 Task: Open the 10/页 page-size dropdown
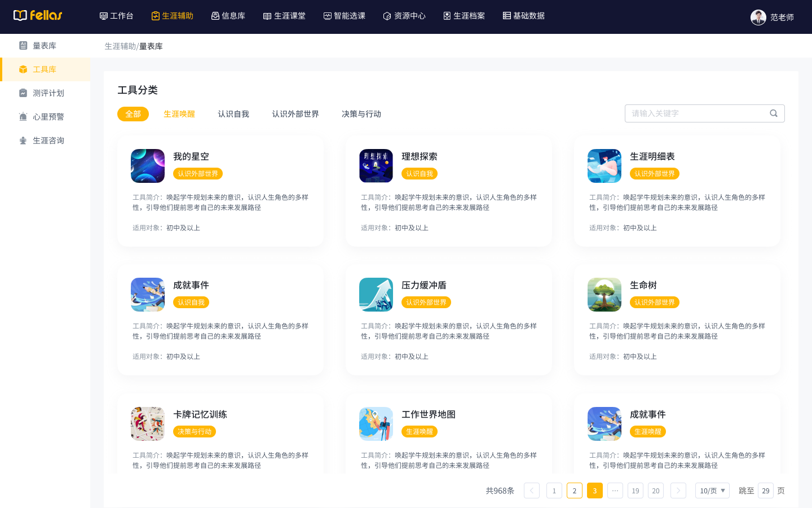[712, 491]
